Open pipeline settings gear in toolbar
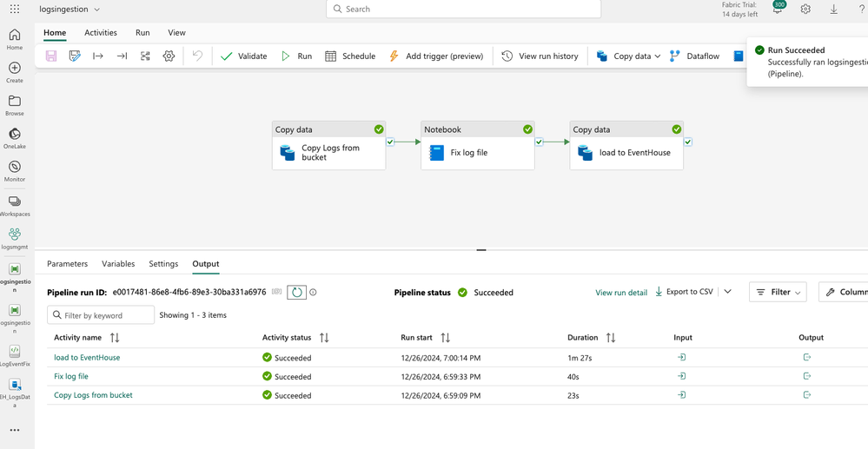The image size is (868, 449). [x=169, y=56]
